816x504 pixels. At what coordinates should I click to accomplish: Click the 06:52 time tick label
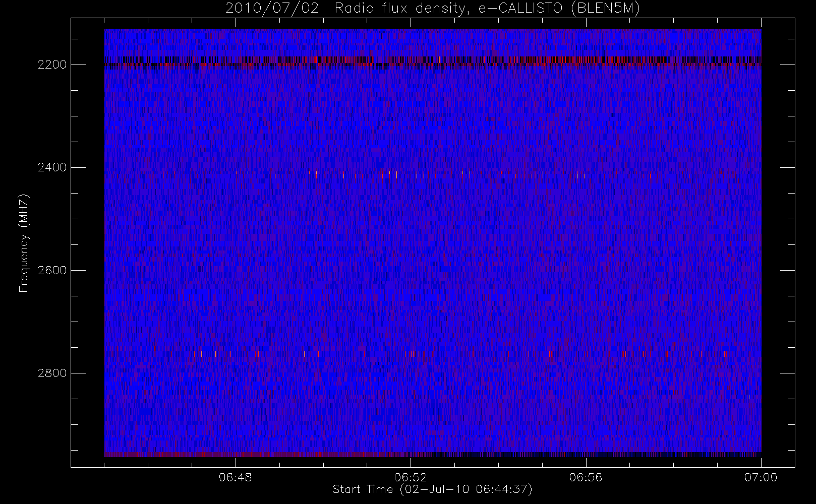click(411, 477)
